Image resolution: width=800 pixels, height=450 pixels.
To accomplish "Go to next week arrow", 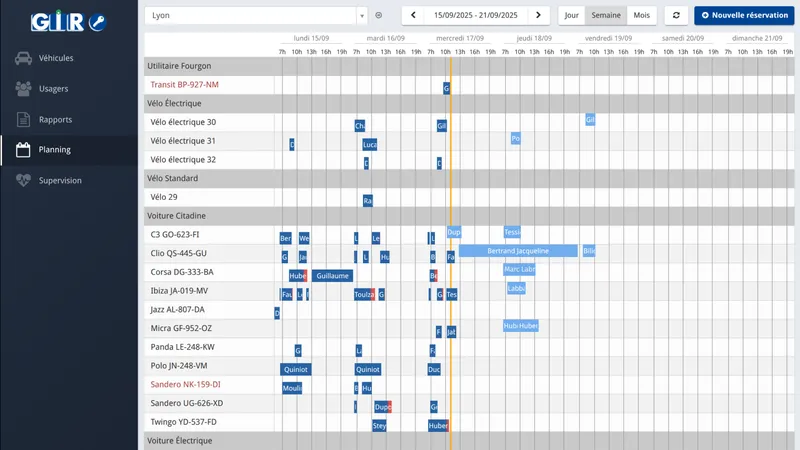I will click(x=539, y=16).
